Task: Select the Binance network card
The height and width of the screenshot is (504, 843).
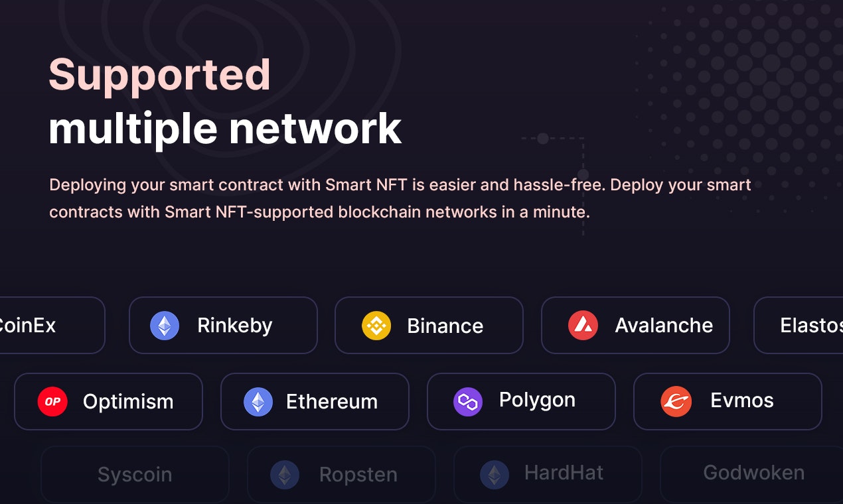Action: coord(429,325)
